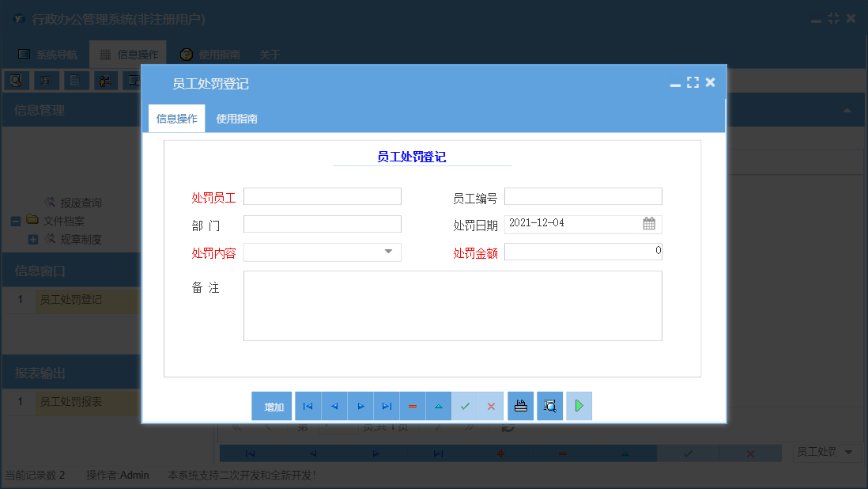This screenshot has height=489, width=868.
Task: Click the red cancel X icon
Action: tap(491, 405)
